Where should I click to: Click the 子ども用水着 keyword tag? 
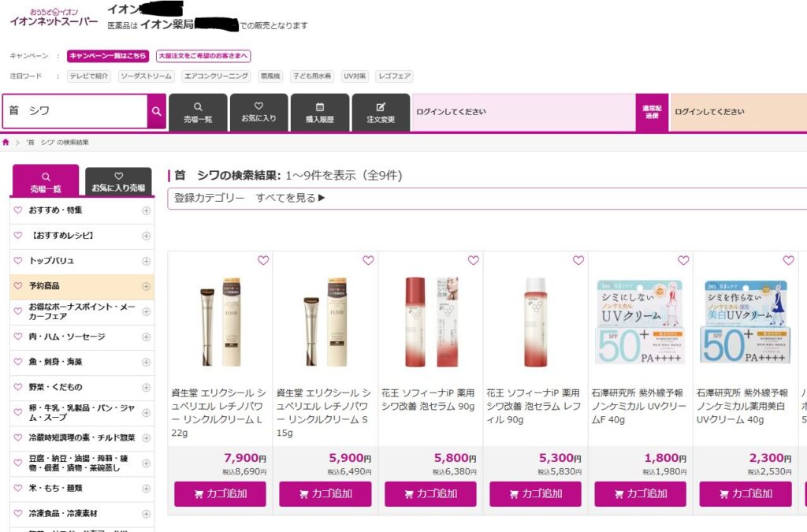point(312,76)
